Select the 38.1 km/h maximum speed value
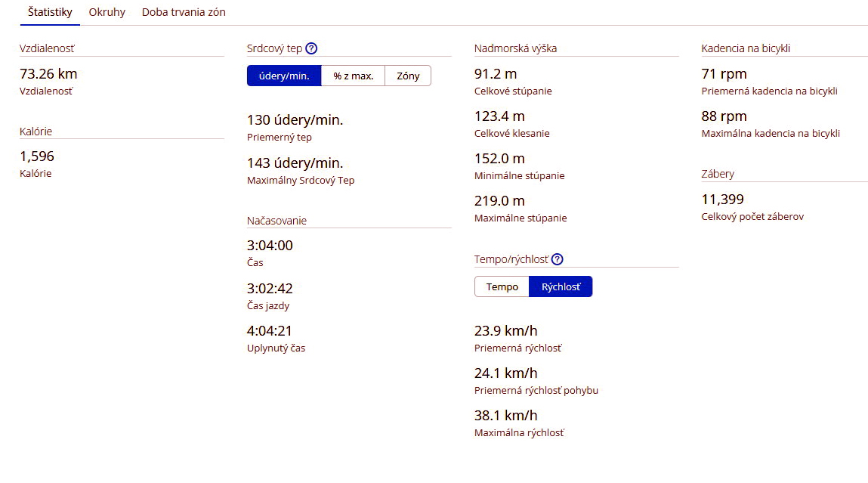The width and height of the screenshot is (868, 483). pyautogui.click(x=505, y=416)
